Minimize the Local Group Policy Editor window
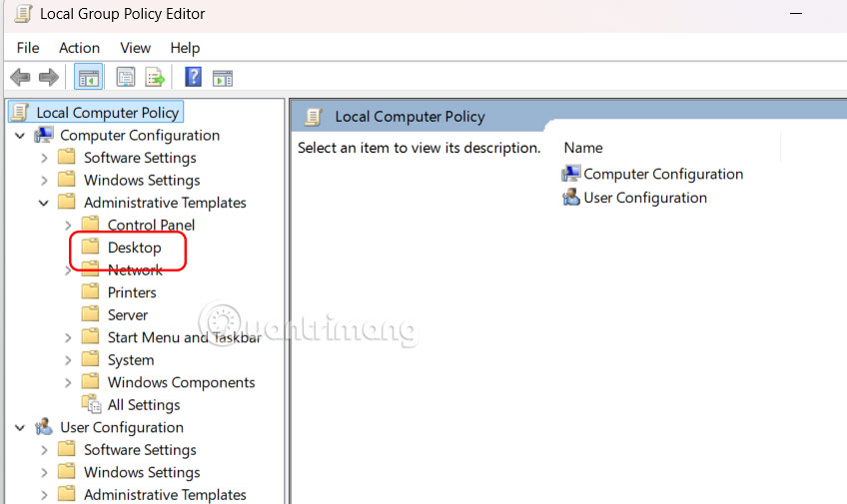Screen dimensions: 847x504 click(796, 14)
